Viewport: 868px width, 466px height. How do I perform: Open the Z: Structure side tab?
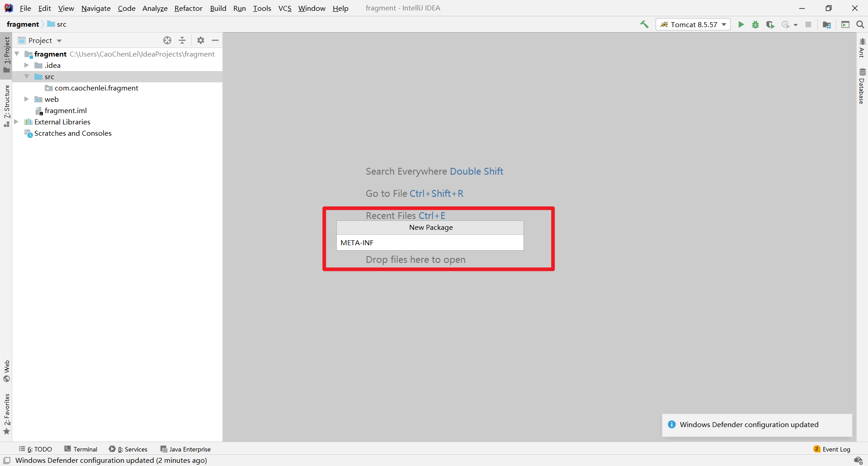tap(6, 105)
